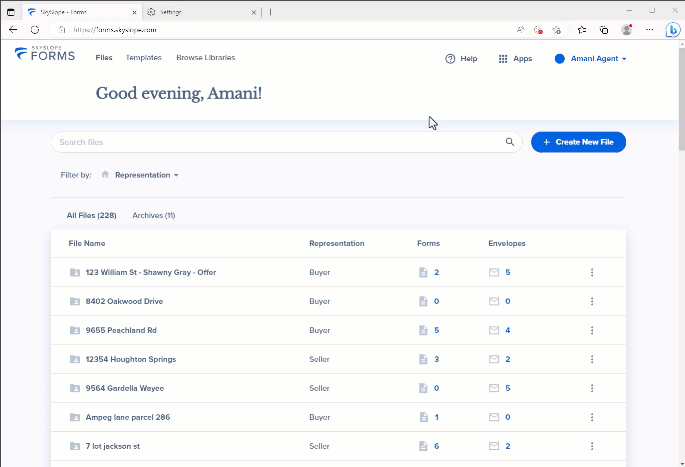This screenshot has height=467, width=685.
Task: Expand Amani Agent account menu
Action: pos(599,59)
